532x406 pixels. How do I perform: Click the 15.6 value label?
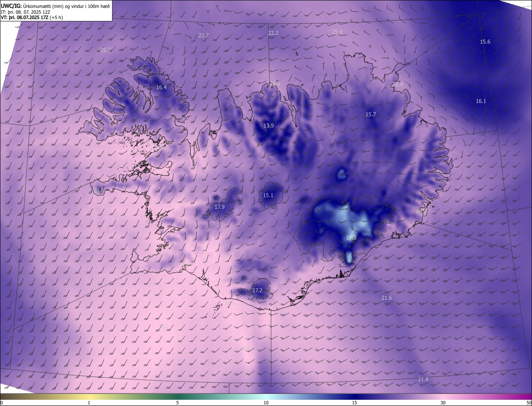(485, 42)
